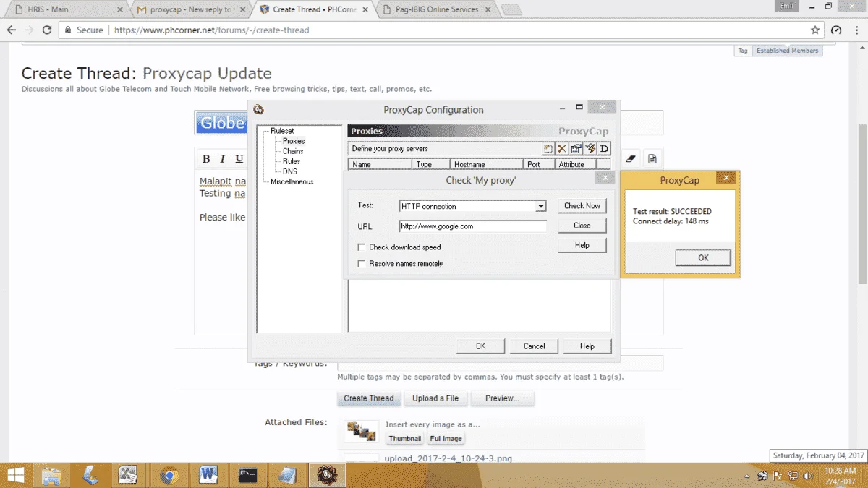Open proxy Properties toolbar icon

click(576, 149)
